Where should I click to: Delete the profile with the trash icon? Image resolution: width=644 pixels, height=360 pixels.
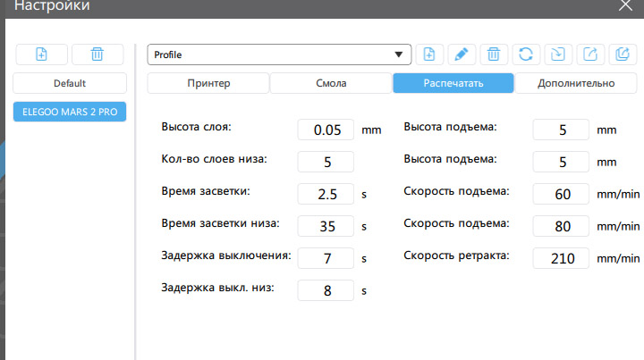point(493,54)
